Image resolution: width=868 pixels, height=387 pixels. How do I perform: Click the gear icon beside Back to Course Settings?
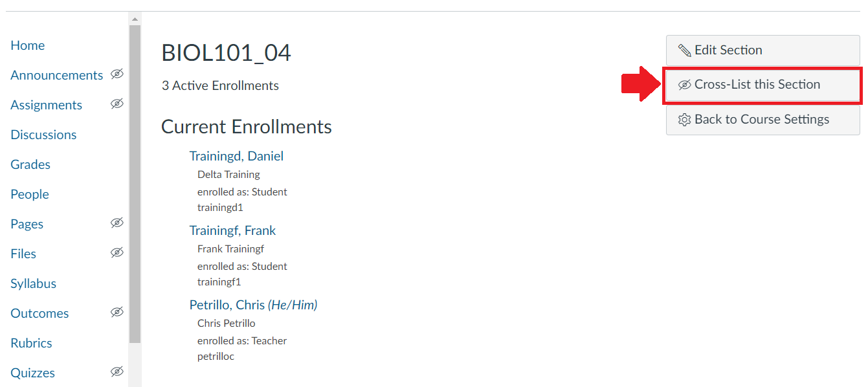[685, 119]
